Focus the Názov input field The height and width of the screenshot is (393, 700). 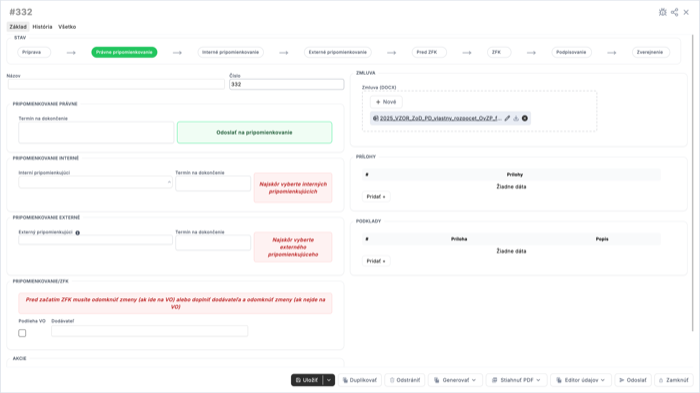pos(116,84)
